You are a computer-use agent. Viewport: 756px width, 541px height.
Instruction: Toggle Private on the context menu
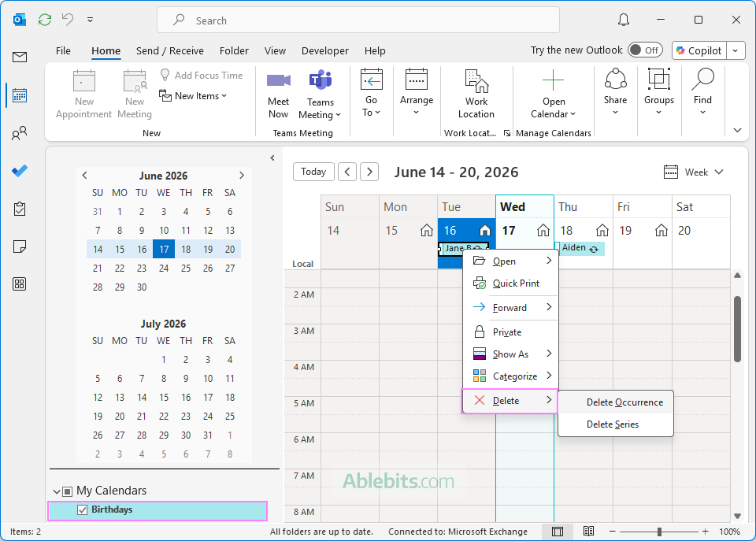(x=510, y=332)
